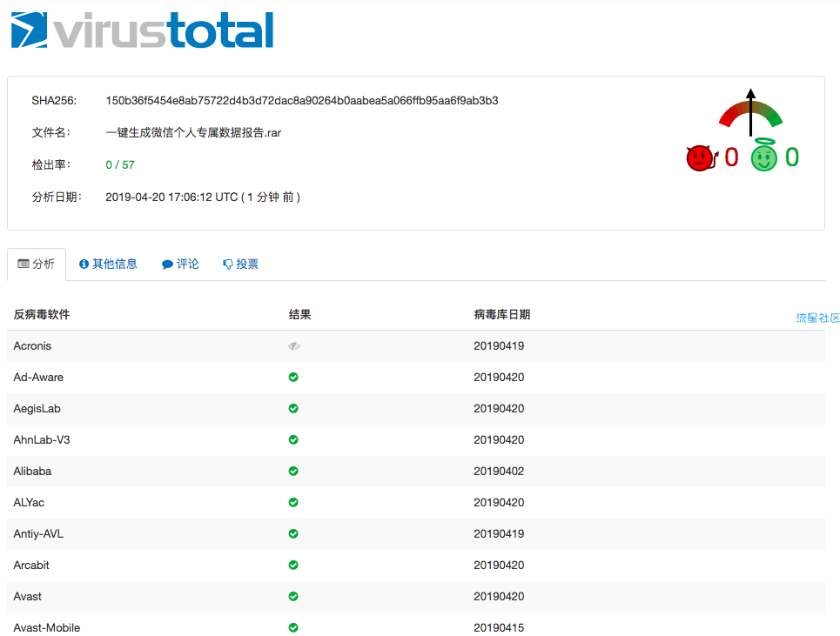Click Avast green check result icon
The width and height of the screenshot is (840, 636).
point(293,596)
